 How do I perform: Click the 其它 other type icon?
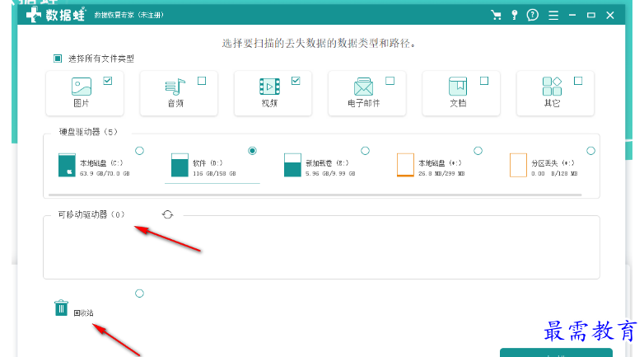(x=552, y=87)
